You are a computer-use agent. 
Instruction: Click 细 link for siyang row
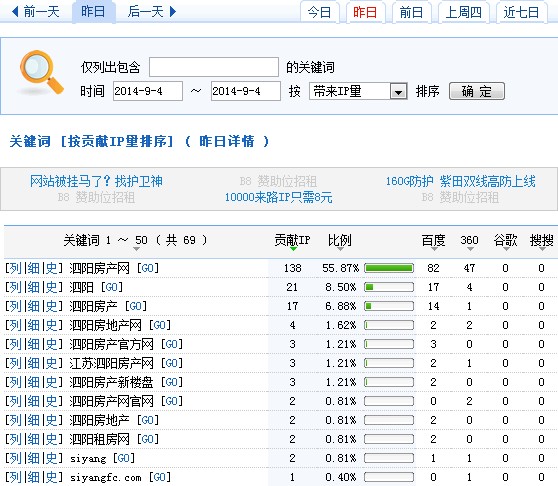(x=33, y=458)
